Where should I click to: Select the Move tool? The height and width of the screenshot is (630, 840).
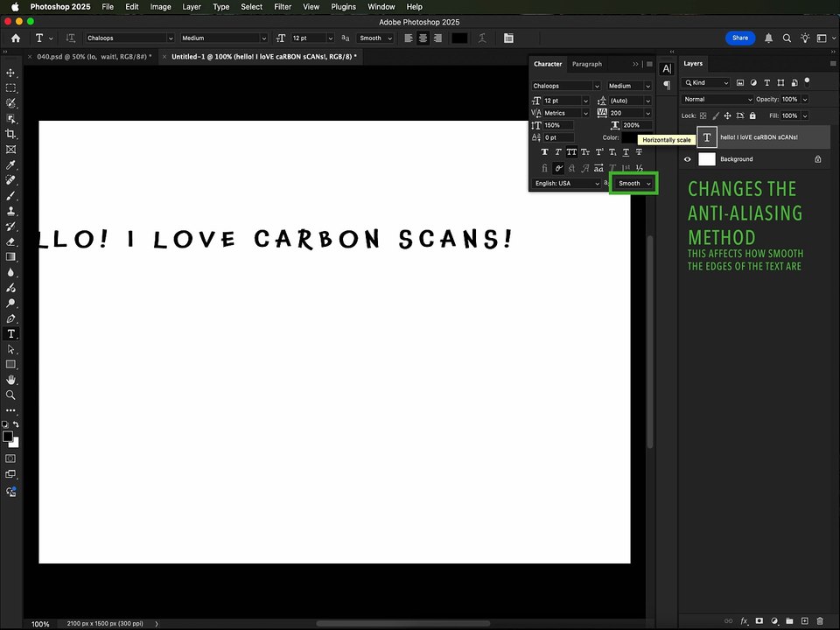coord(10,73)
